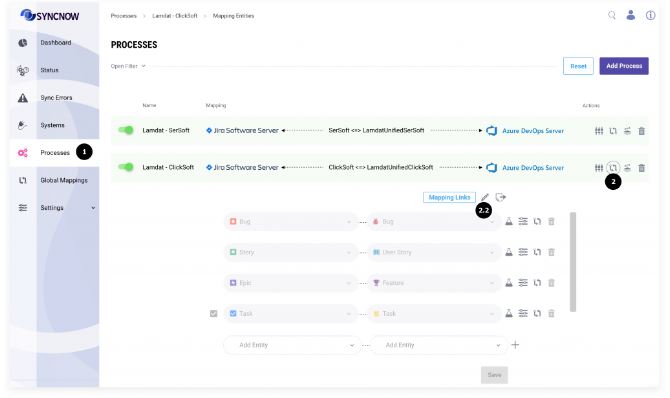The height and width of the screenshot is (398, 670).
Task: Open settings sliders for Epic mapping
Action: [523, 283]
